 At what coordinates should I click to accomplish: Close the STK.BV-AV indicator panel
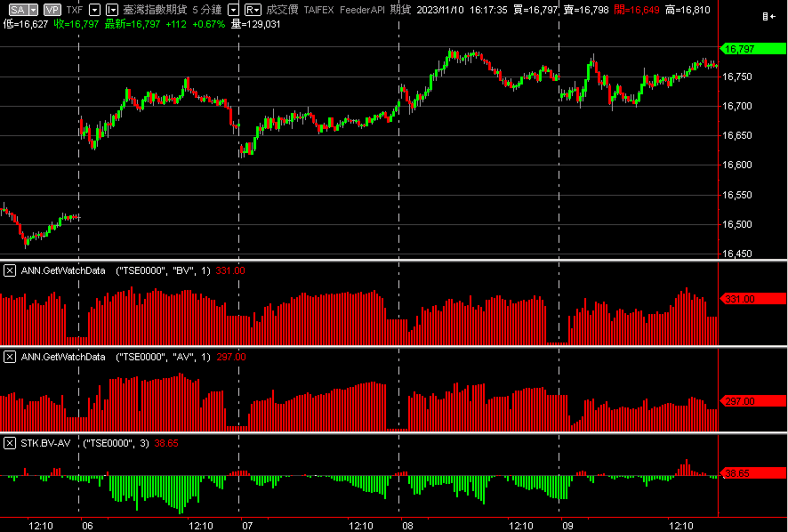pos(10,443)
